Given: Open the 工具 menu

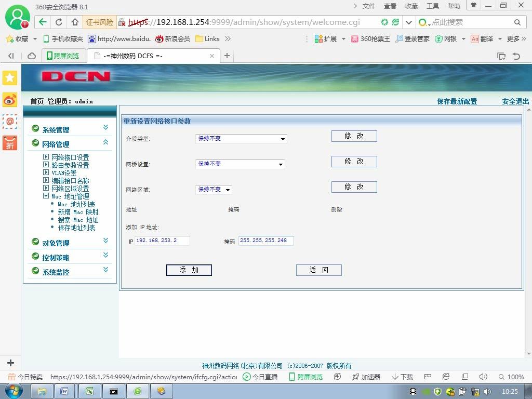Looking at the screenshot, I should click(433, 6).
